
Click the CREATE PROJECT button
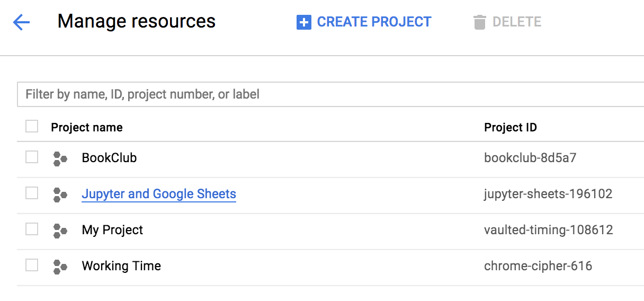click(364, 22)
